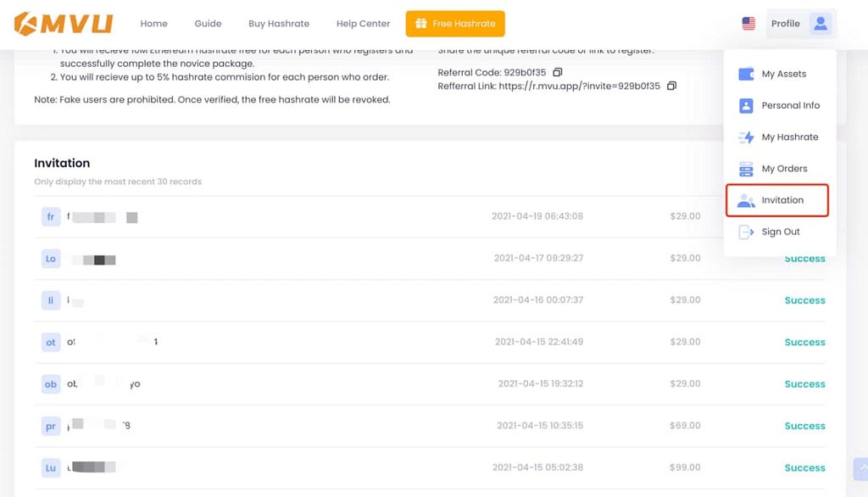Viewport: 868px width, 497px height.
Task: Click the scroll-to-top button
Action: pos(861,469)
